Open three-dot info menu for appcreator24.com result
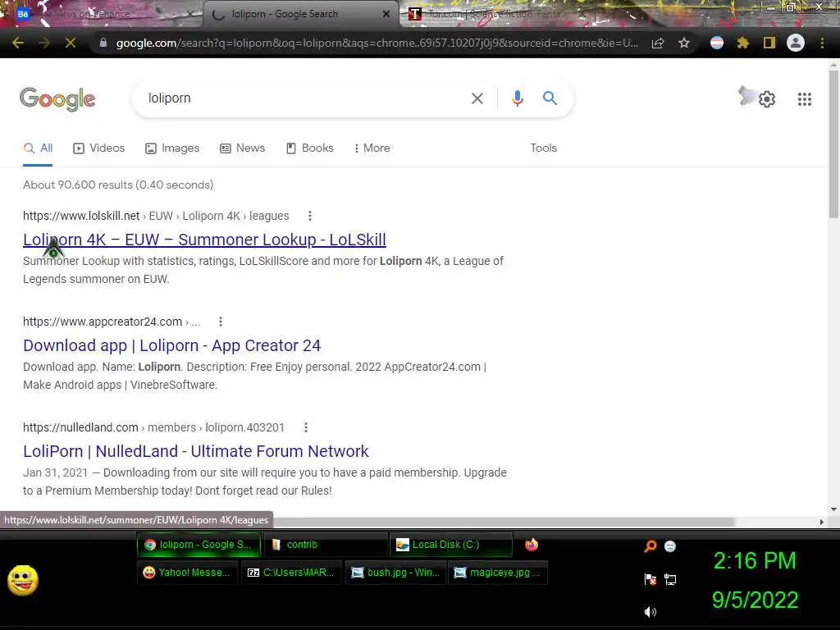This screenshot has width=840, height=630. pos(220,322)
